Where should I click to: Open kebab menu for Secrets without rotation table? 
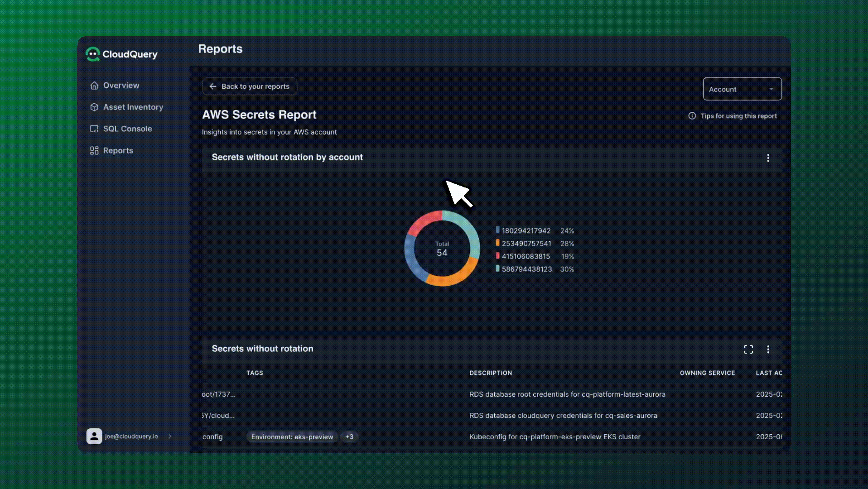point(768,349)
